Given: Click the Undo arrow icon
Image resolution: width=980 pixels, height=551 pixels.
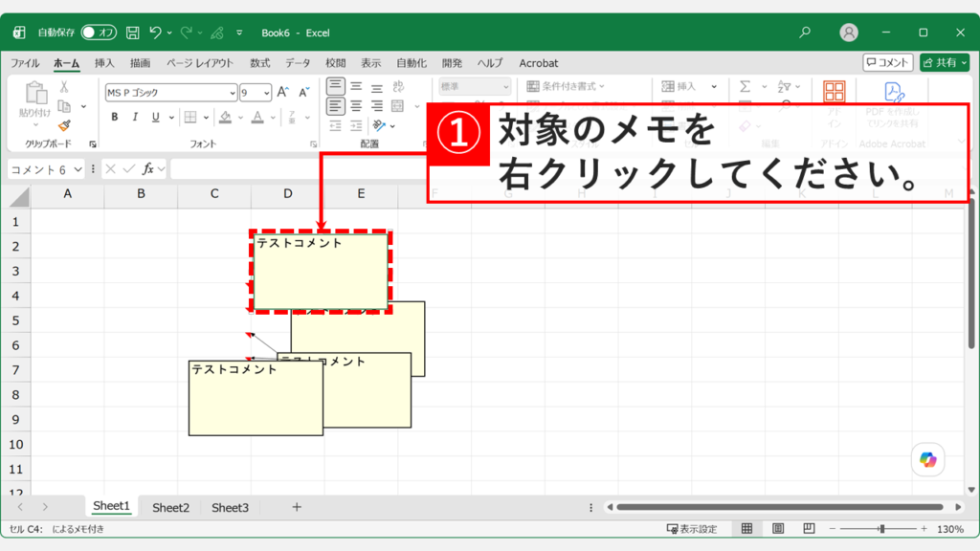Looking at the screenshot, I should tap(155, 33).
